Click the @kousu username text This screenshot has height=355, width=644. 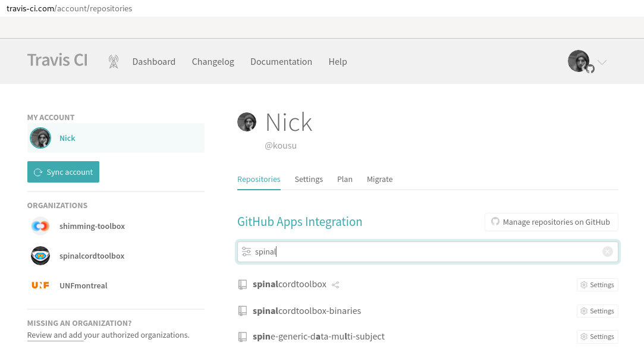[281, 146]
